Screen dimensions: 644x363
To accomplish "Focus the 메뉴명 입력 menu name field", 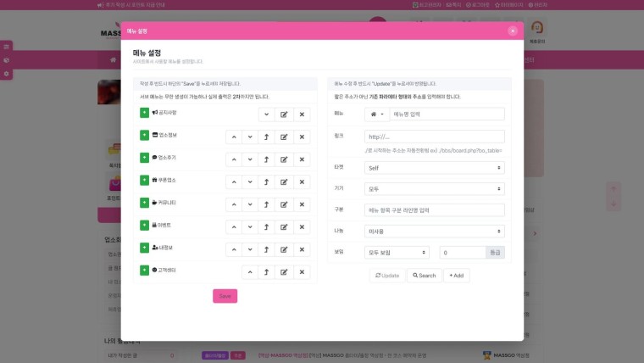I will pos(447,114).
